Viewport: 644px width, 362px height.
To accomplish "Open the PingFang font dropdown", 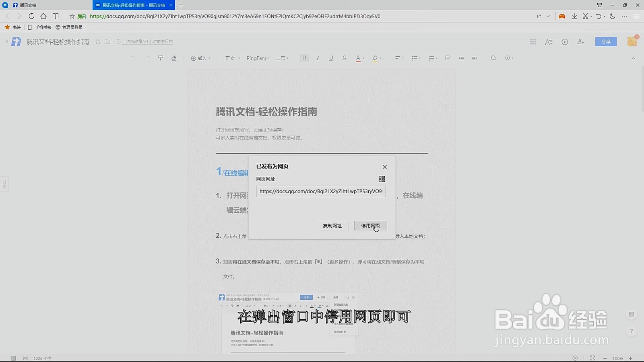I will click(x=258, y=58).
